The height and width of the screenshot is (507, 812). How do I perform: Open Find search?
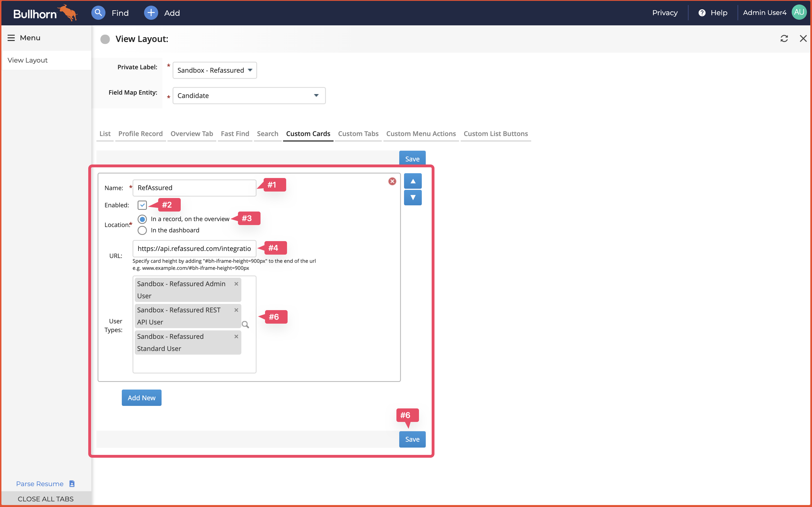(98, 13)
